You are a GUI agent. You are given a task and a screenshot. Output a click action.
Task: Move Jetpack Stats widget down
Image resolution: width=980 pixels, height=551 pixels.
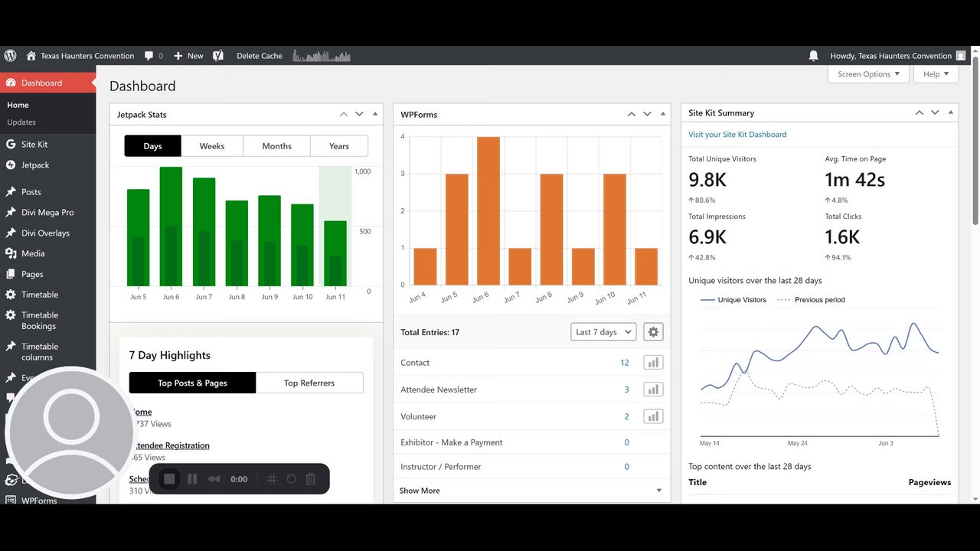tap(359, 114)
